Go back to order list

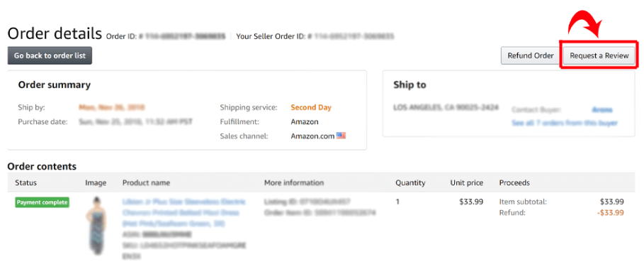tap(50, 55)
